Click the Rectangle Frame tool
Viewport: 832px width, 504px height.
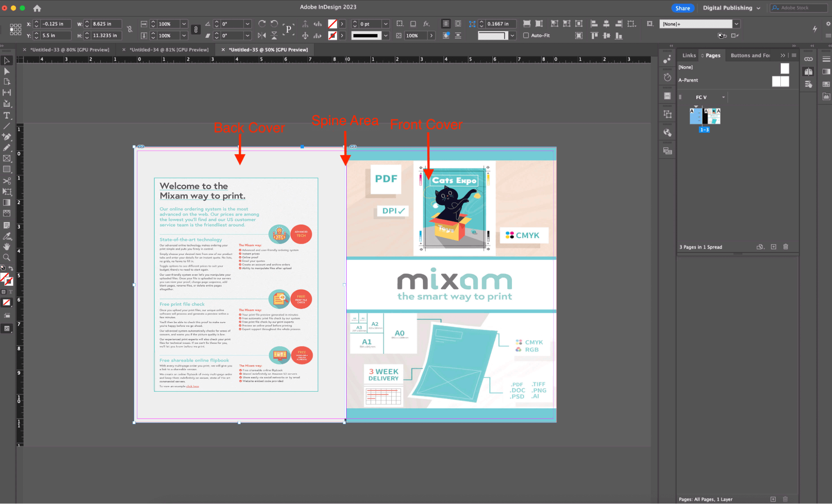tap(7, 158)
